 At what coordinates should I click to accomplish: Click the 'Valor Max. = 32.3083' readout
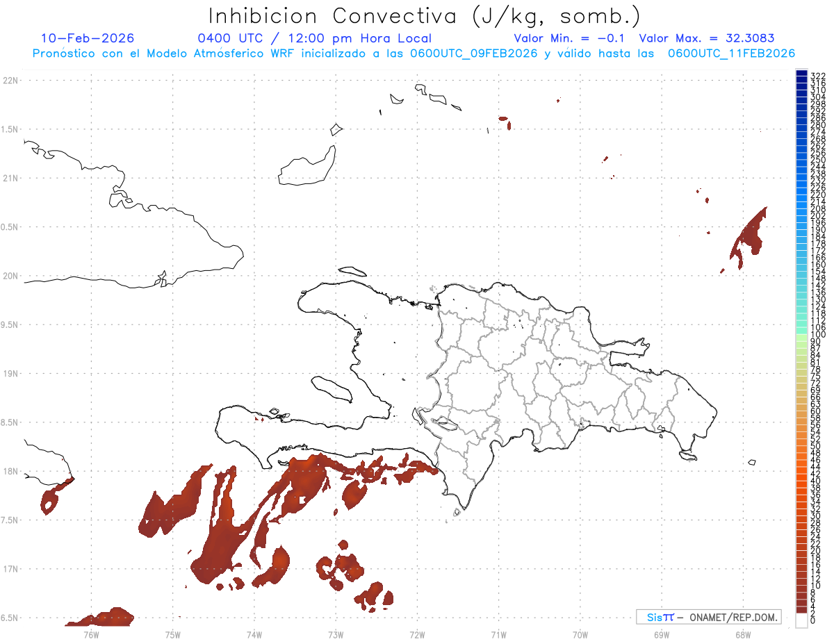point(707,38)
